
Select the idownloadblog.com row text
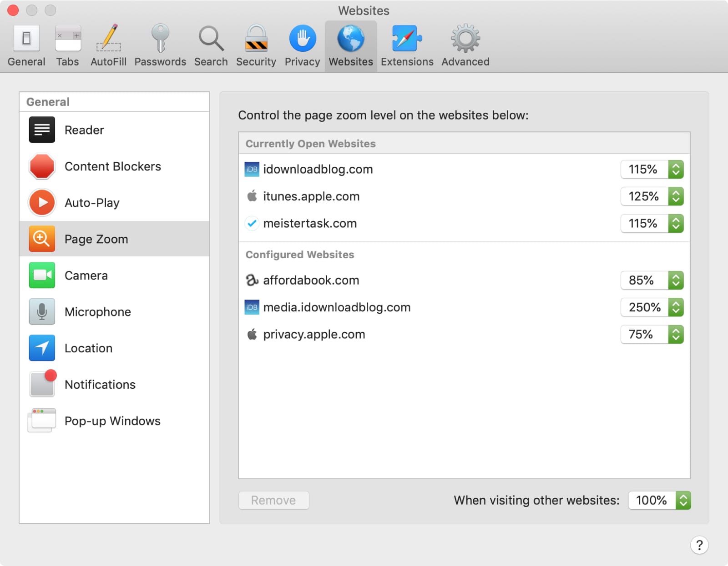point(318,169)
